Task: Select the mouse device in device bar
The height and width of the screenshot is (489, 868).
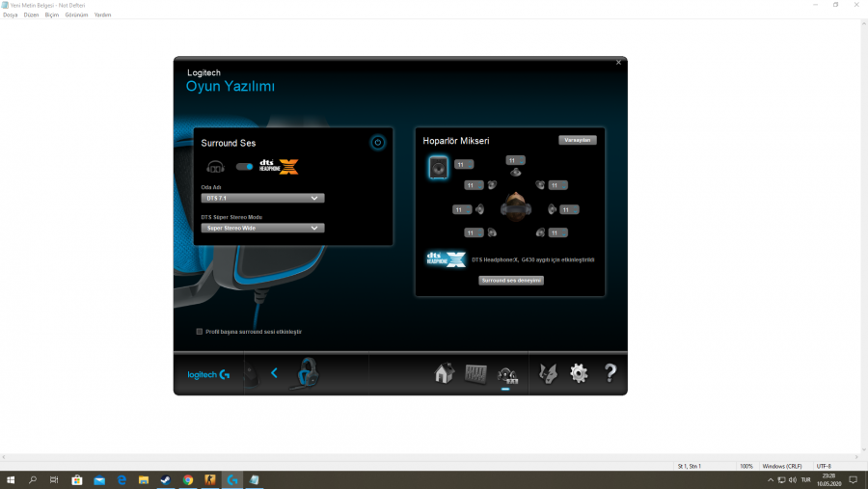Action: 253,376
